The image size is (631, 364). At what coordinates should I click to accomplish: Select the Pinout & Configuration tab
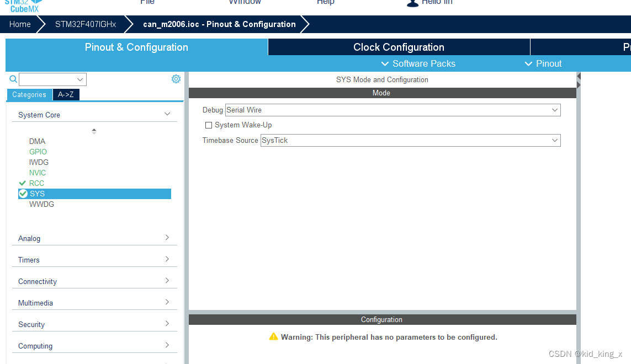(136, 47)
